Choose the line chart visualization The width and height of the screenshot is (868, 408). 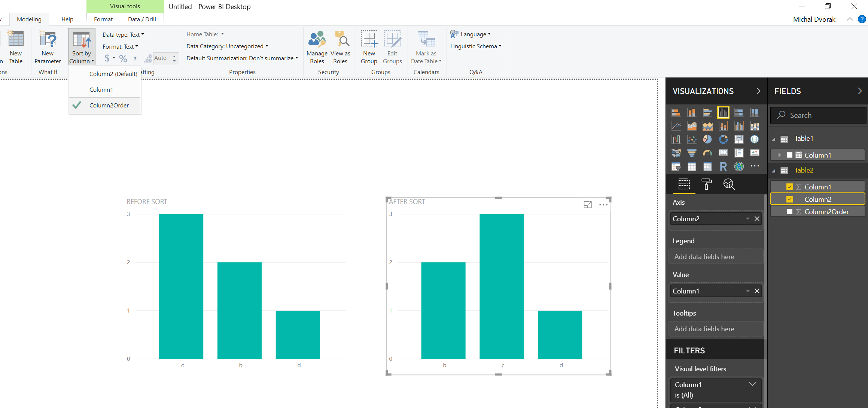(x=676, y=126)
